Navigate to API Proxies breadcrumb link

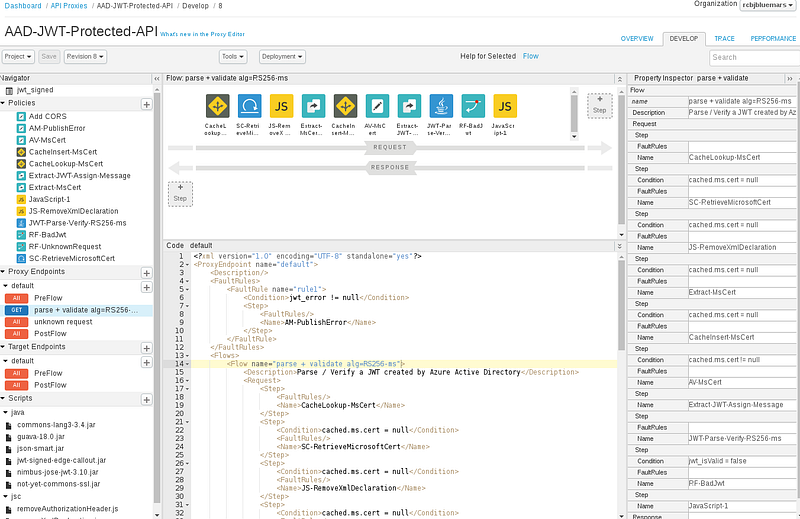(x=69, y=6)
